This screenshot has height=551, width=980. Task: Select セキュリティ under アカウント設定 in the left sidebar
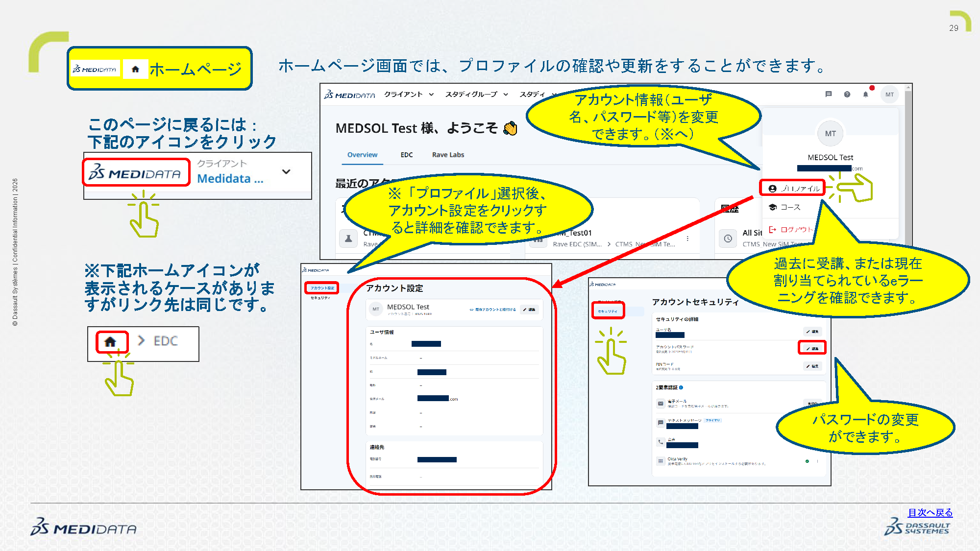(320, 298)
